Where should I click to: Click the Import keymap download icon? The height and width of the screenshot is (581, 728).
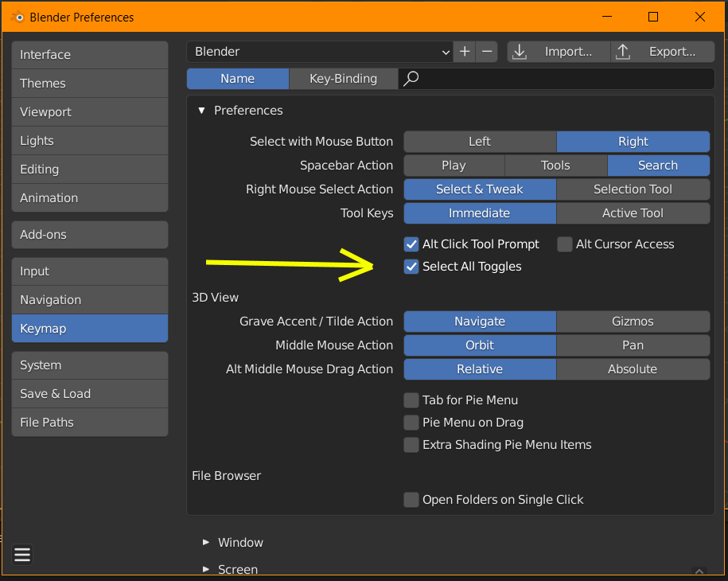point(520,52)
